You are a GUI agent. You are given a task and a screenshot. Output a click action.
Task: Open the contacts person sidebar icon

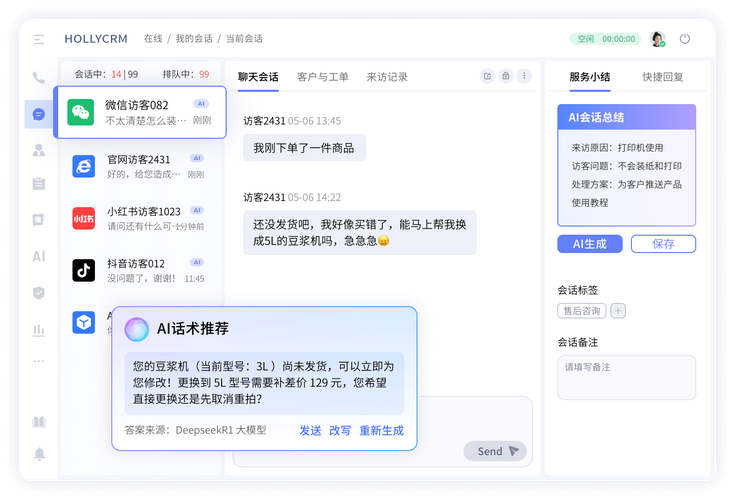click(x=39, y=150)
